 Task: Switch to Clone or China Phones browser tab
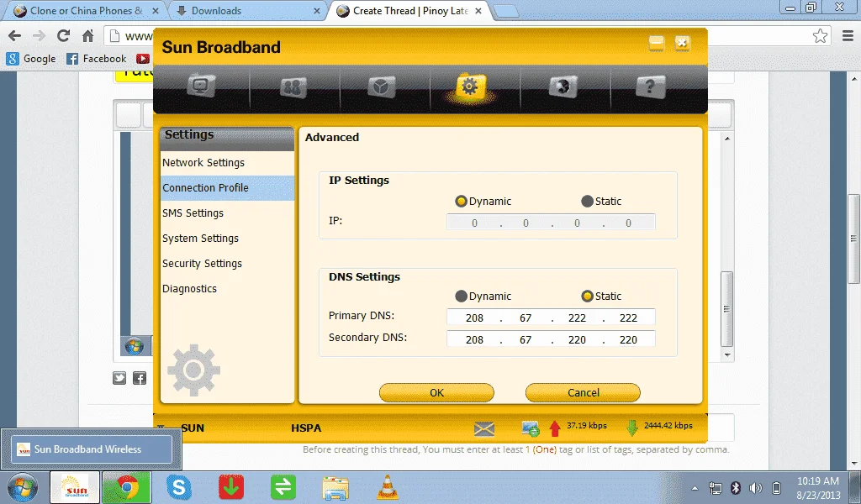click(x=85, y=11)
